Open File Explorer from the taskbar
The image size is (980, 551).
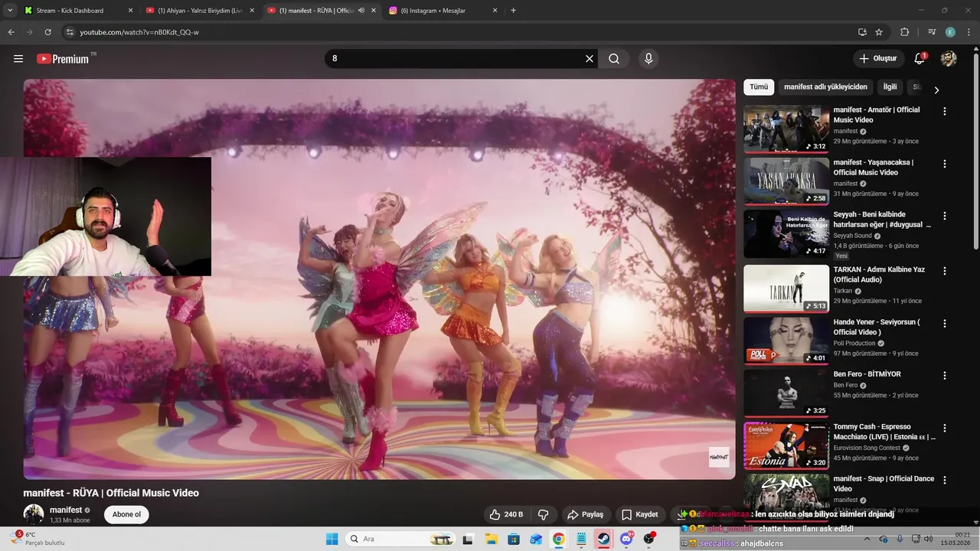(491, 539)
